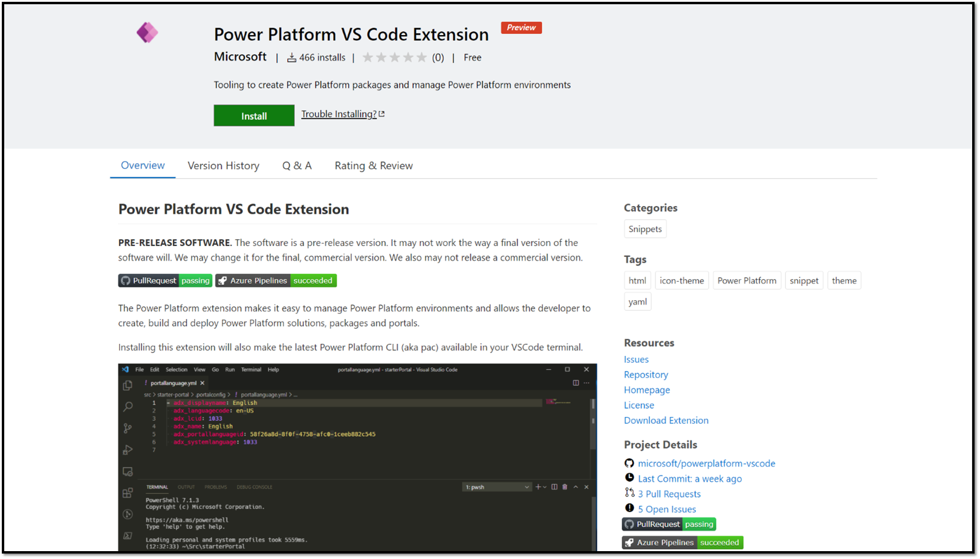Screen dimensions: 980x559
Task: Open the Repository resource link
Action: (646, 375)
